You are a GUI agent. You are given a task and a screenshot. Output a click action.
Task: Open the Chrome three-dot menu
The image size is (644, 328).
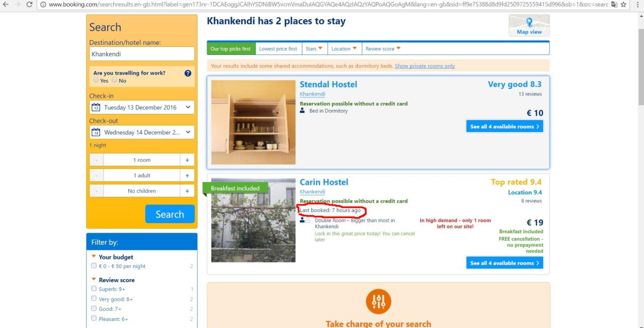point(637,5)
